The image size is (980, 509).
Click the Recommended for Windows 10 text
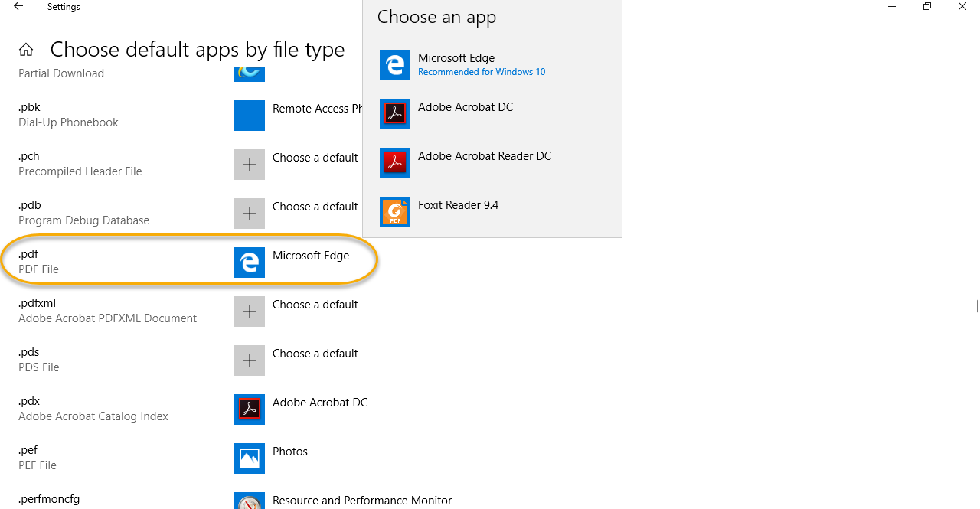(482, 72)
